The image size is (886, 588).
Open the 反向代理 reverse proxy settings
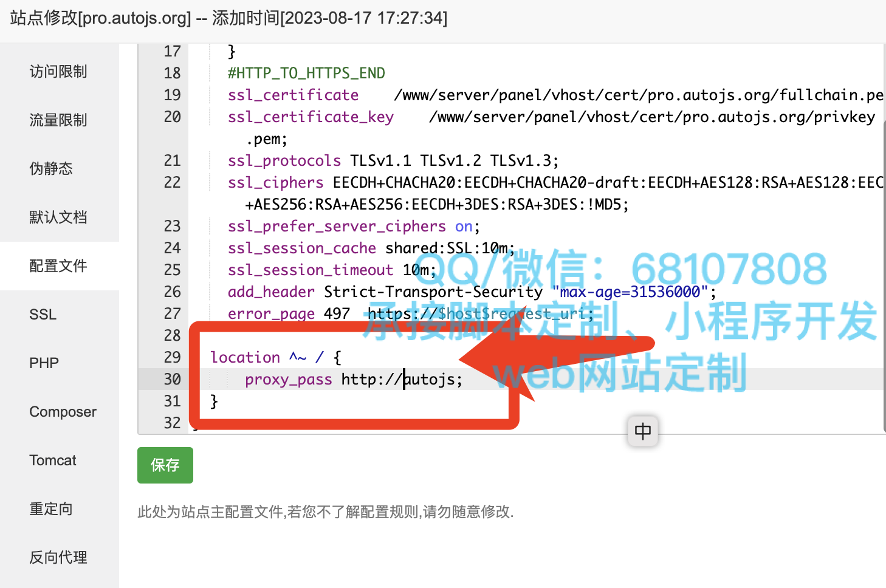[58, 557]
